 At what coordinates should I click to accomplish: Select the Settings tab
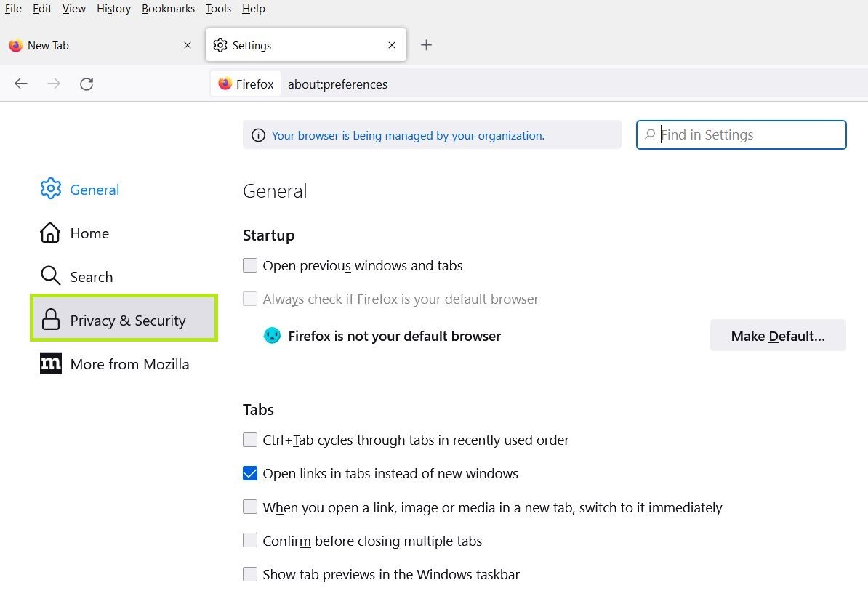tap(305, 45)
